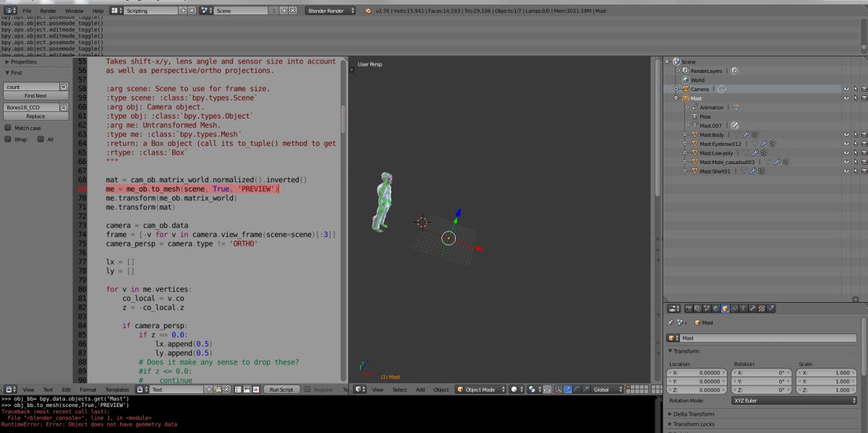Expand the Properties panel in text editor
Screen dimensions: 868x433
(x=8, y=62)
